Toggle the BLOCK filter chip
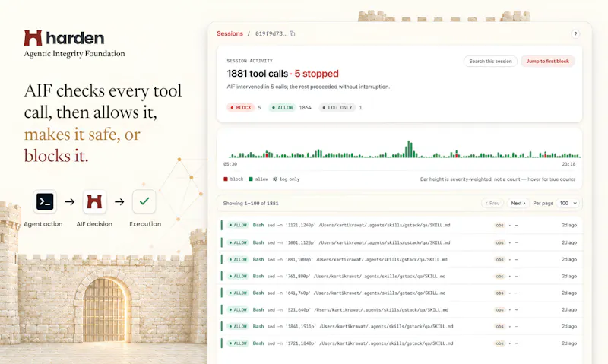The width and height of the screenshot is (608, 364). click(x=241, y=108)
